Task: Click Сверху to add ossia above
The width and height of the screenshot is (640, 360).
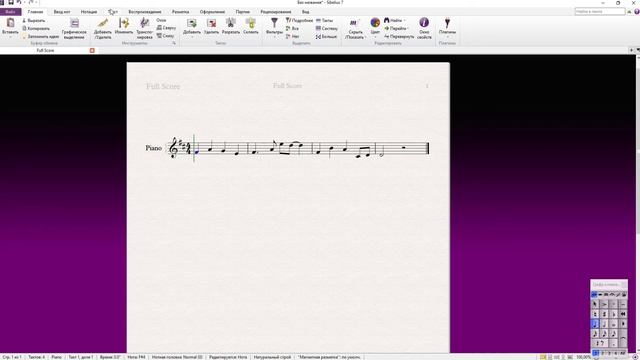Action: pyautogui.click(x=166, y=28)
